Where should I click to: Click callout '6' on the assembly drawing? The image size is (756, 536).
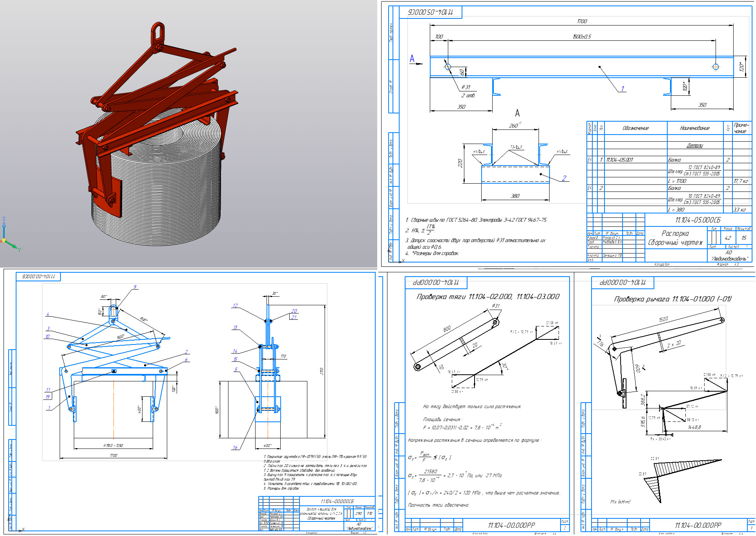pos(186,359)
